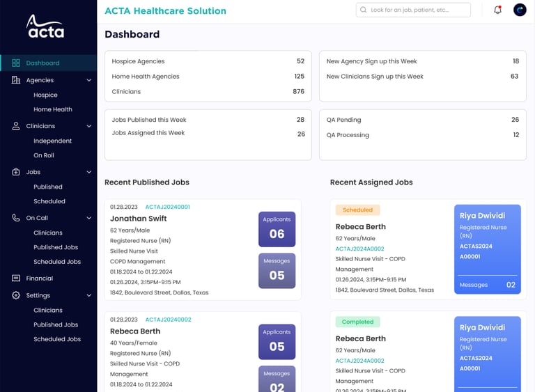
Task: Open Hospice under Agencies
Action: coord(45,95)
